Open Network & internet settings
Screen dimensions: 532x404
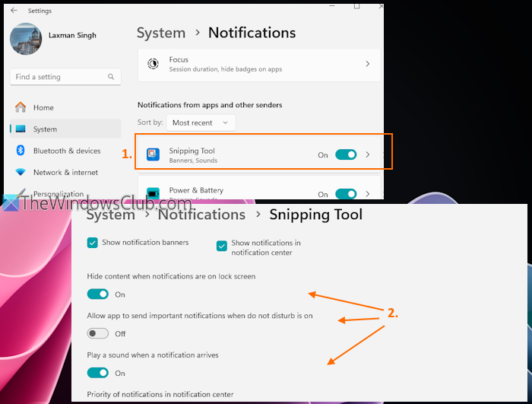(65, 172)
